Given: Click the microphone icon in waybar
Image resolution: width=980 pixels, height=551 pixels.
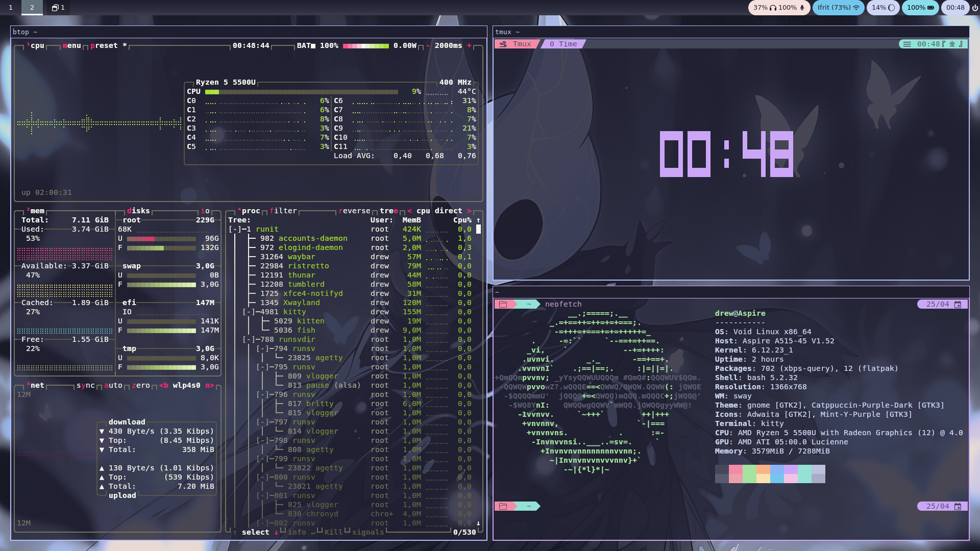Looking at the screenshot, I should click(802, 8).
